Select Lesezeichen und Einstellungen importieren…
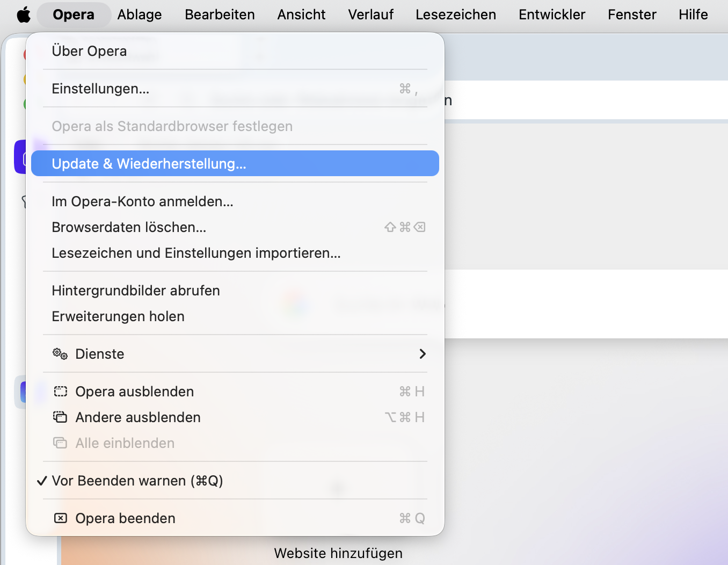This screenshot has width=728, height=565. [x=235, y=253]
